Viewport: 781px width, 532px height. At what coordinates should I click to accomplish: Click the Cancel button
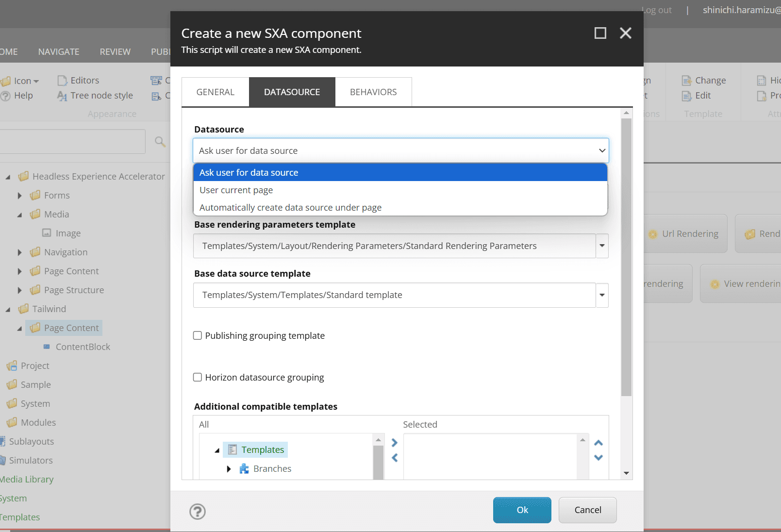(x=587, y=510)
